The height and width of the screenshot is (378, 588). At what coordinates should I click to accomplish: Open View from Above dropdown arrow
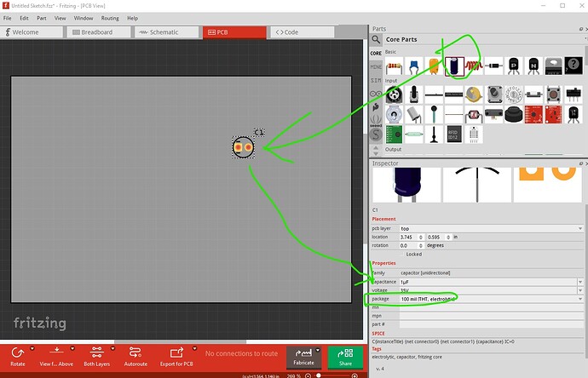click(x=72, y=349)
